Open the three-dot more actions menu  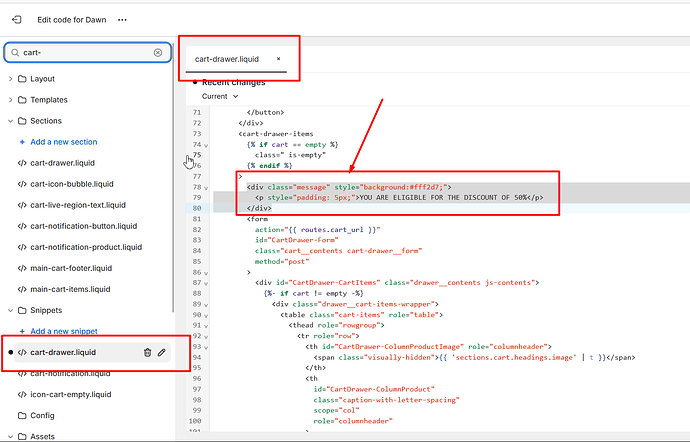[x=122, y=19]
